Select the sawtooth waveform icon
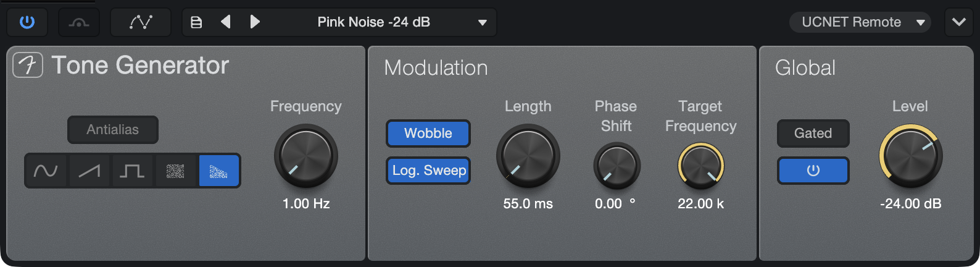The height and width of the screenshot is (267, 980). click(x=89, y=171)
